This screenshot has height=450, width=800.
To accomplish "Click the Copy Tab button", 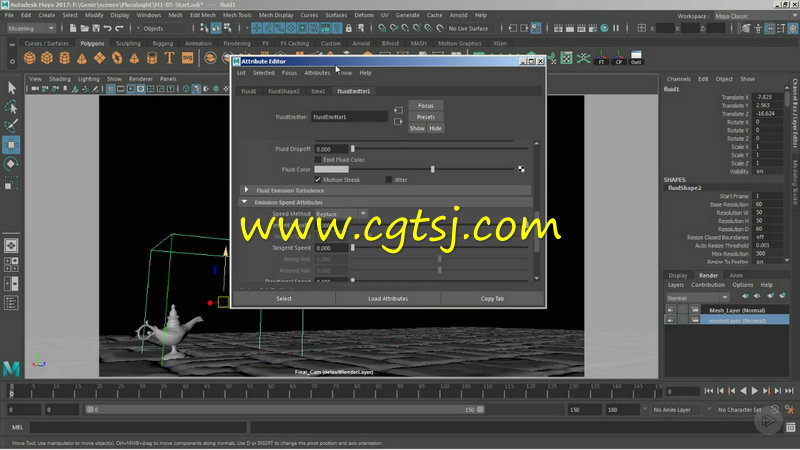I will click(x=492, y=298).
